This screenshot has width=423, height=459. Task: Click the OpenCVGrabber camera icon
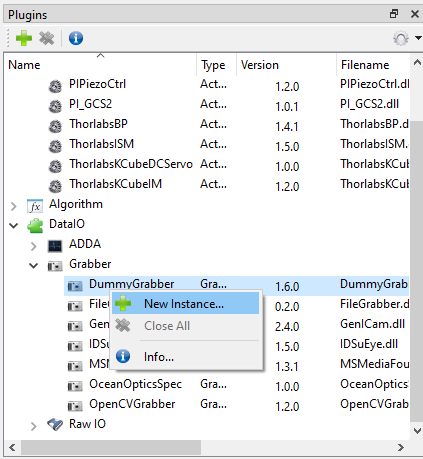75,406
